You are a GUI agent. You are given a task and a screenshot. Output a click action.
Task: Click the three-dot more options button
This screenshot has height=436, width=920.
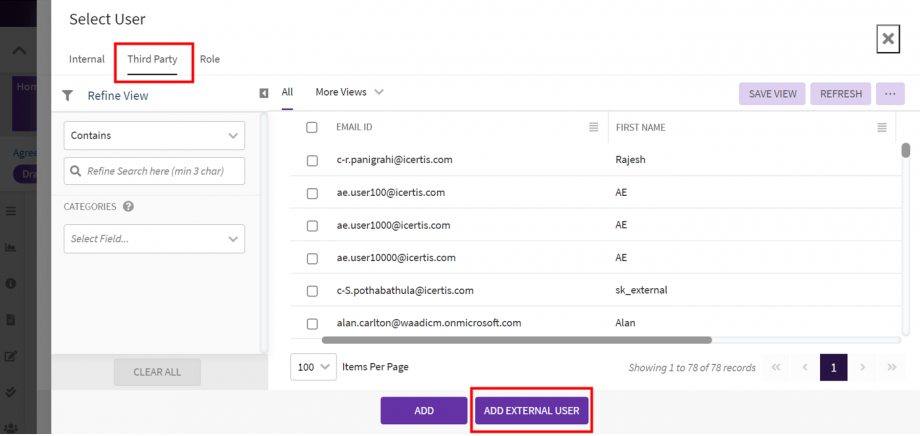[x=890, y=94]
